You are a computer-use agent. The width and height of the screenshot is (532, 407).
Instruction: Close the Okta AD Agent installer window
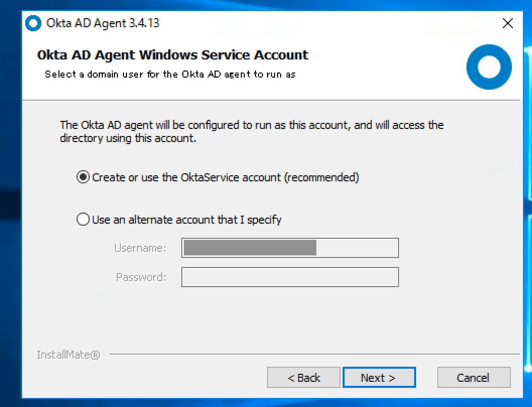pos(508,23)
